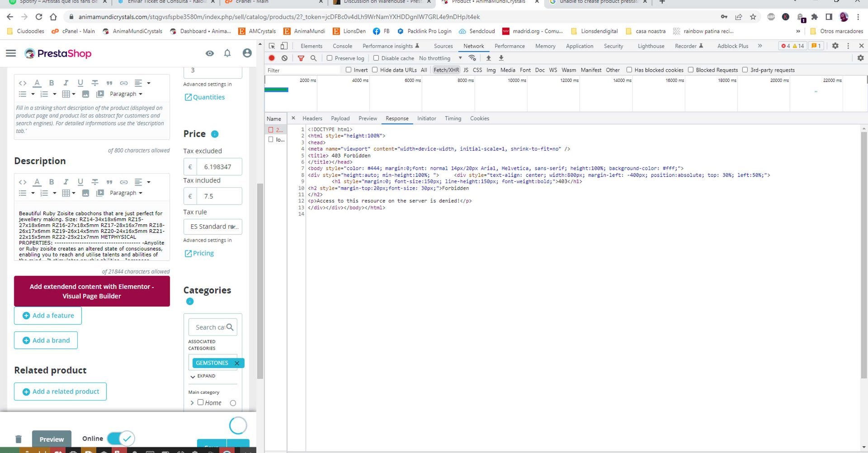868x453 pixels.
Task: Toggle the product Online switch
Action: point(121,438)
